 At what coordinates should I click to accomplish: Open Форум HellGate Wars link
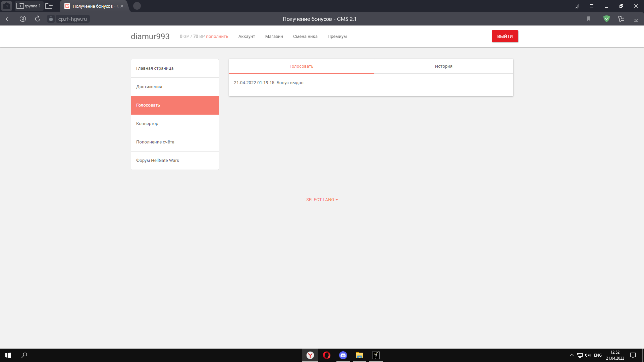pyautogui.click(x=175, y=161)
